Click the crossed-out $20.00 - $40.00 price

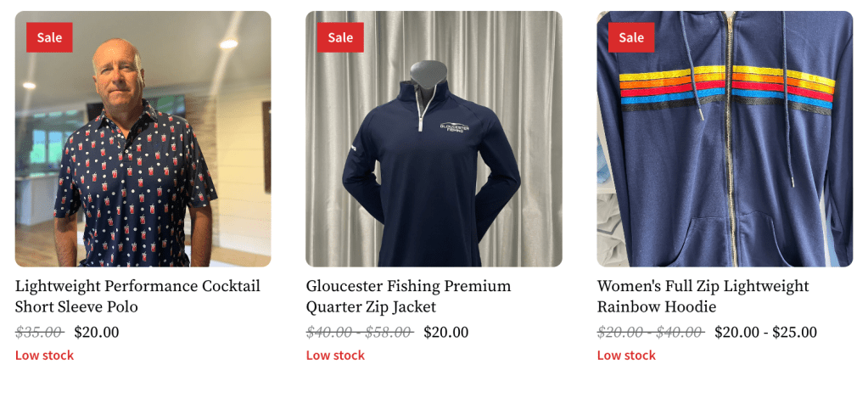coord(651,332)
